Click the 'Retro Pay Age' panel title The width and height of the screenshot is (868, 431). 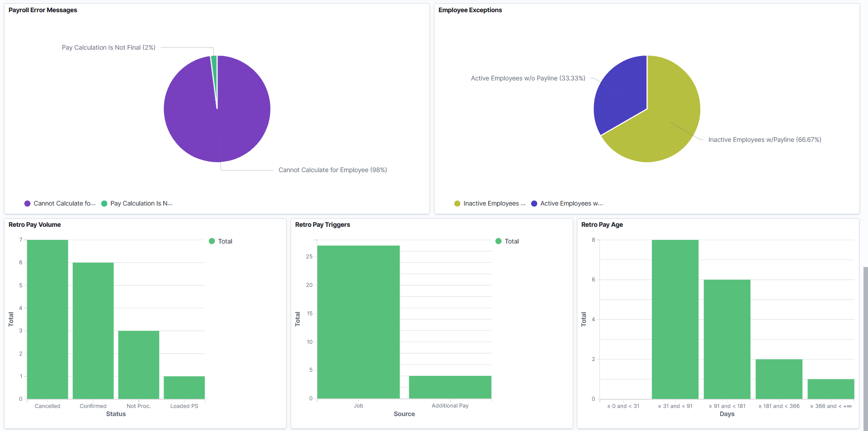(x=602, y=225)
